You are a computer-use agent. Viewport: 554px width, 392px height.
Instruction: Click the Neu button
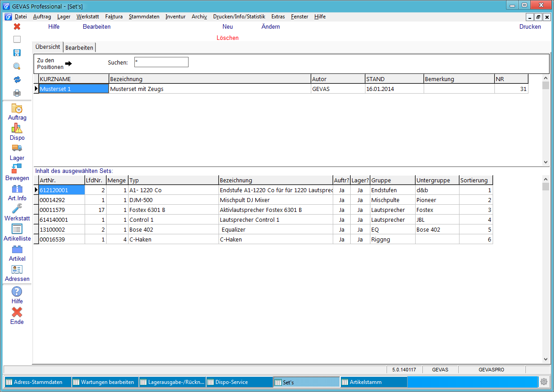228,26
